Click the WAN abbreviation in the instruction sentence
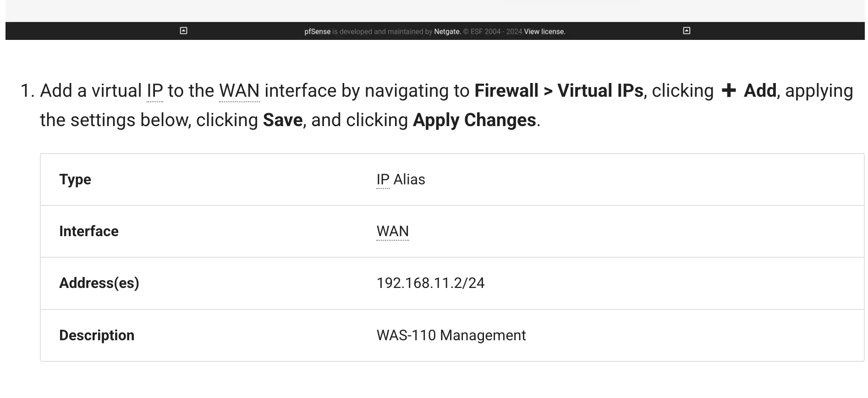This screenshot has width=868, height=398. click(x=239, y=91)
